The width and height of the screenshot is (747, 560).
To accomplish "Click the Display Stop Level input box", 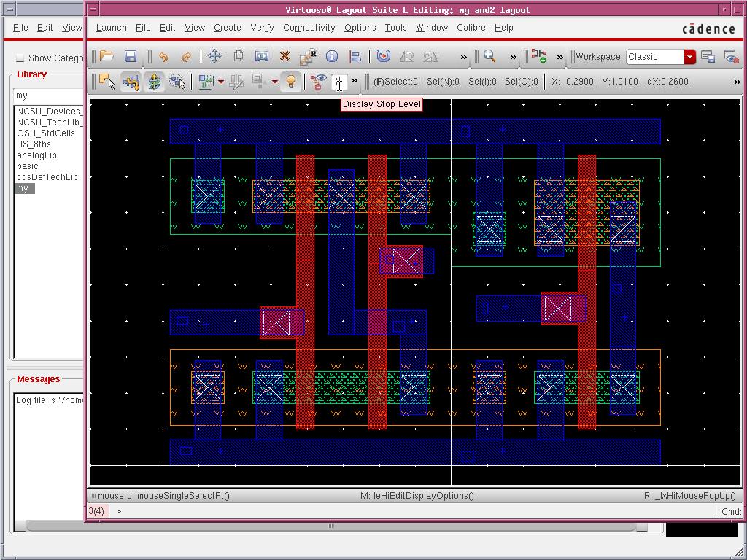I will click(339, 82).
